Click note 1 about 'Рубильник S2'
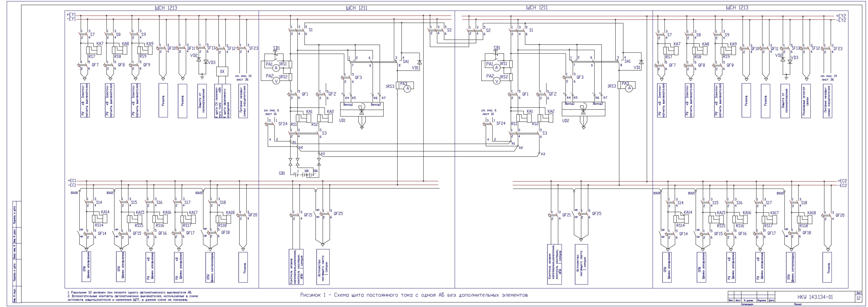868x307 pixels. click(x=130, y=292)
